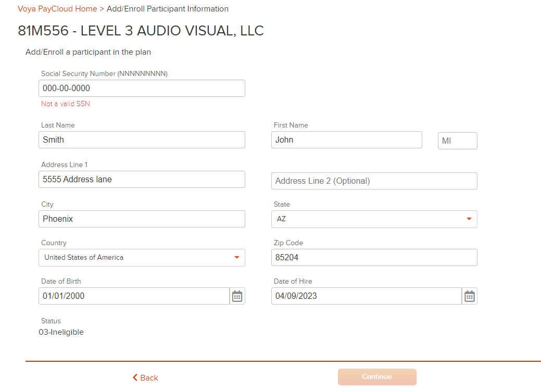Click the Date of Hire text field

point(367,296)
